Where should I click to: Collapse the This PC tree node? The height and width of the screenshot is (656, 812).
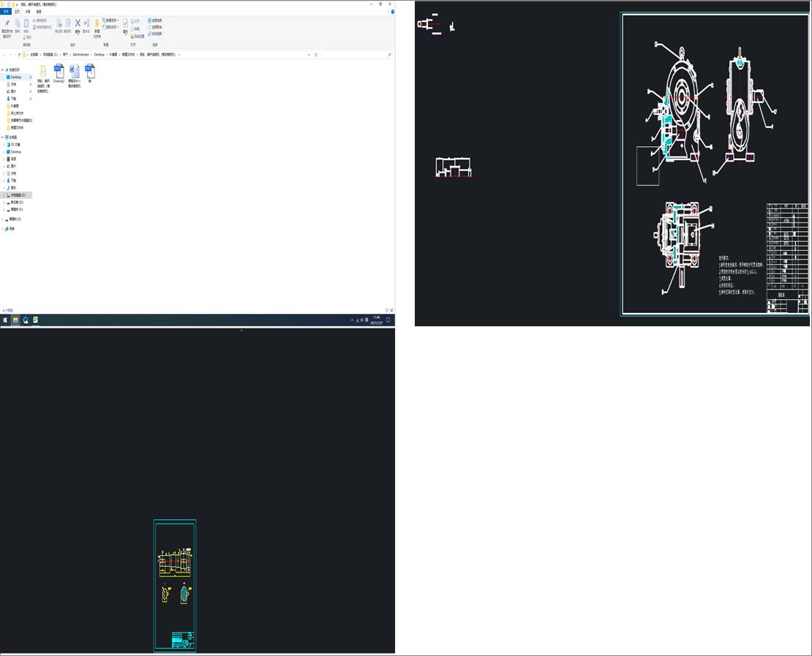3,137
